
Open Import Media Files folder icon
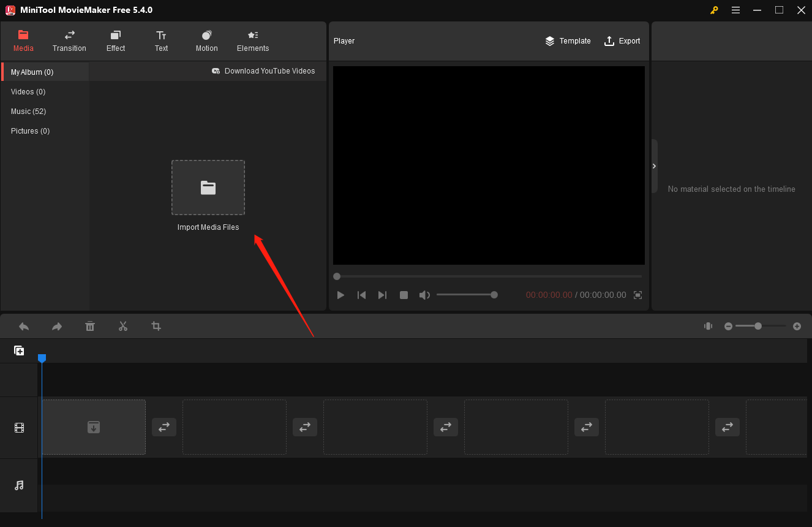[208, 188]
